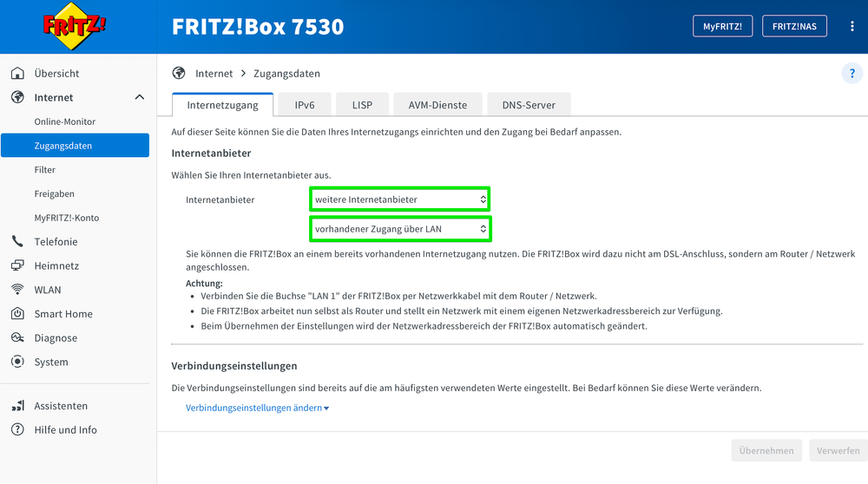Viewport: 868px width, 484px height.
Task: Click the Diagnose icon in sidebar
Action: pyautogui.click(x=17, y=338)
